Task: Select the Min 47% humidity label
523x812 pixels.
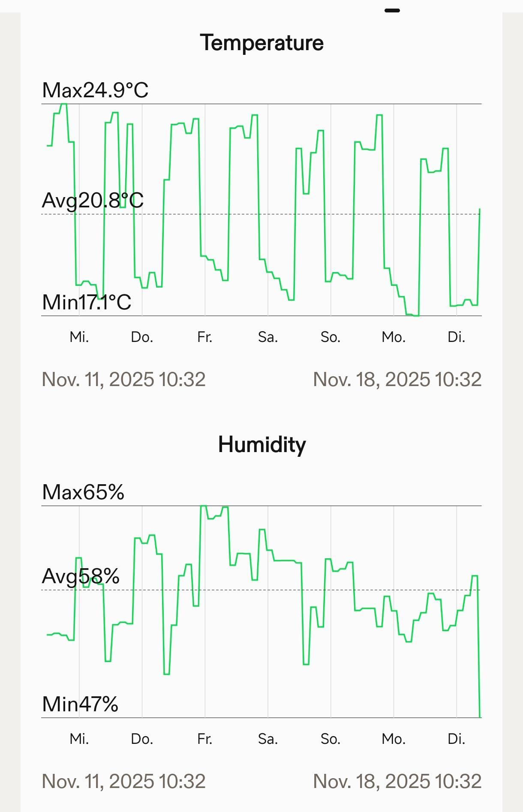Action: click(x=80, y=704)
